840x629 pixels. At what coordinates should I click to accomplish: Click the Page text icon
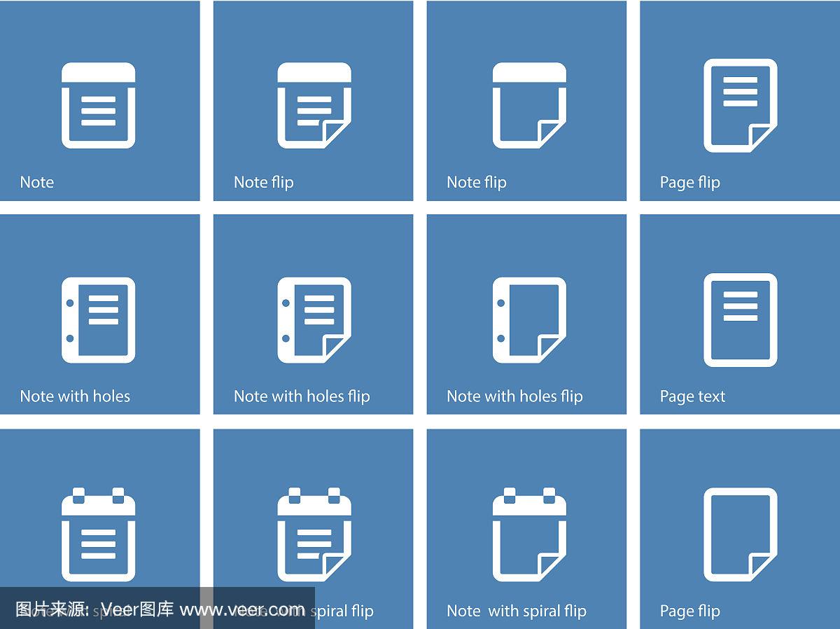click(x=741, y=320)
